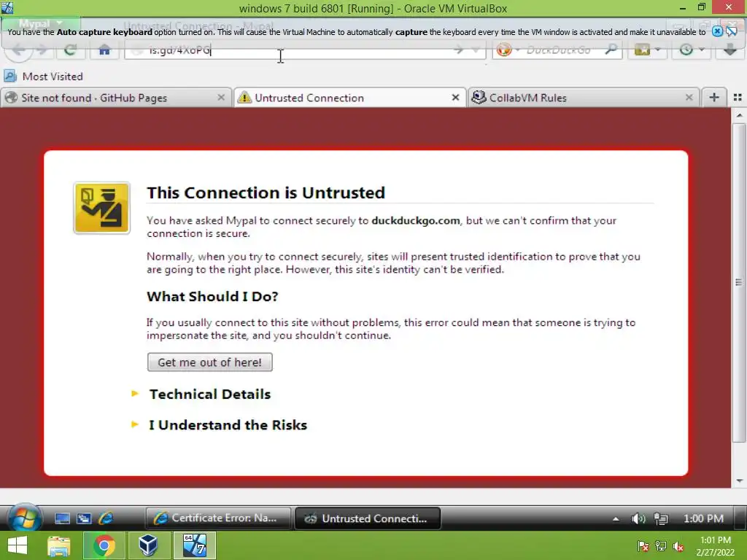Screen dimensions: 747x560
Task: Close the Site not found GitHub Pages tab
Action: pos(220,98)
